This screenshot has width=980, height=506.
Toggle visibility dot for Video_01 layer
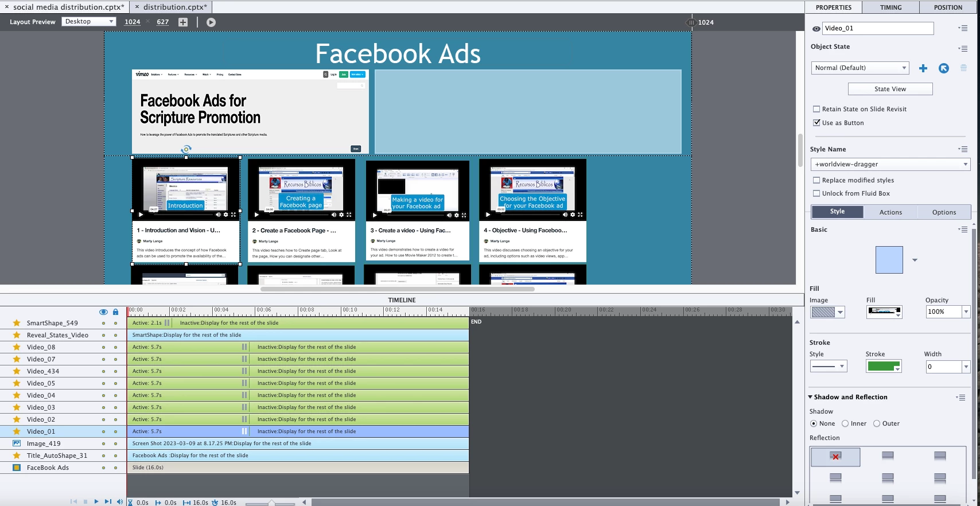pos(103,431)
